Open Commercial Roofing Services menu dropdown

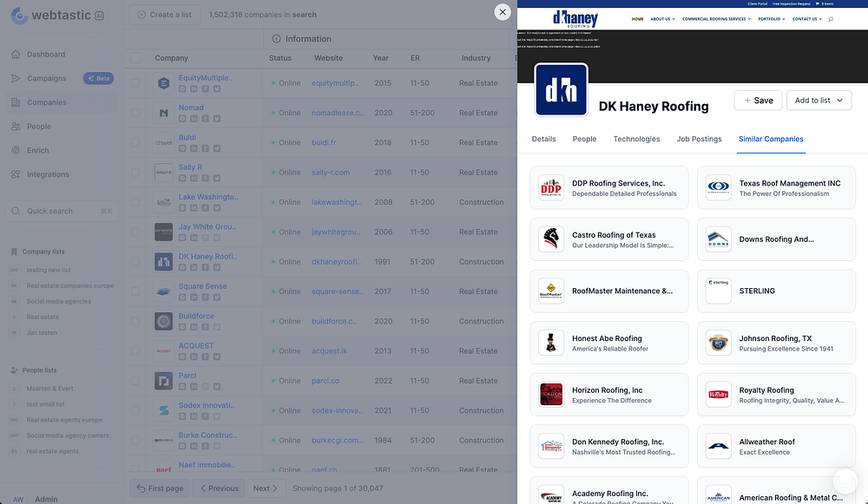click(x=716, y=19)
